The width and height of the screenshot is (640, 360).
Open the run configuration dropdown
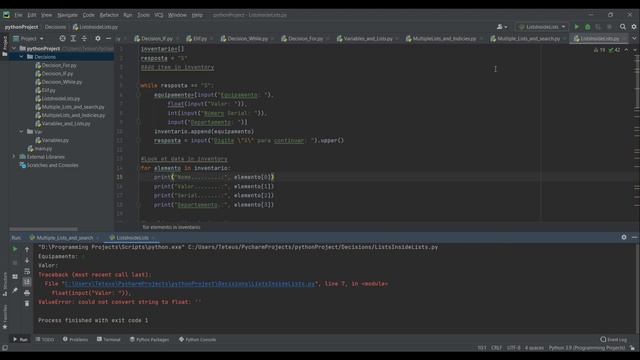click(x=542, y=27)
